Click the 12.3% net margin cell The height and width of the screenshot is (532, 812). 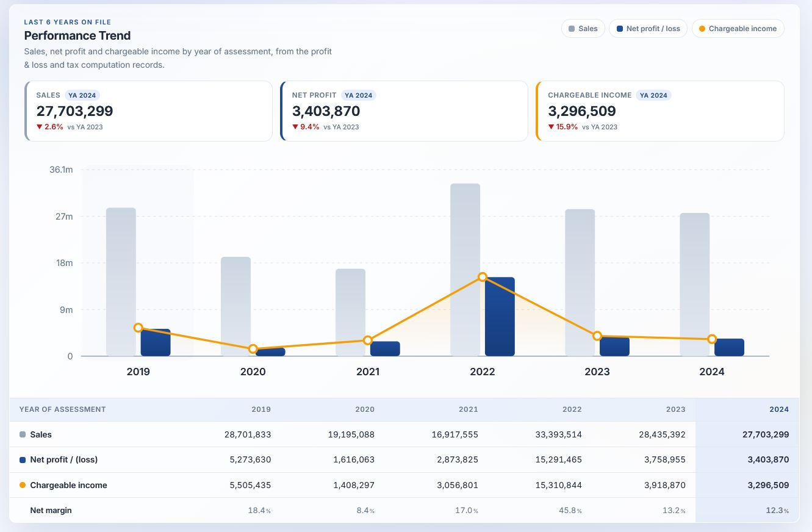pyautogui.click(x=777, y=510)
